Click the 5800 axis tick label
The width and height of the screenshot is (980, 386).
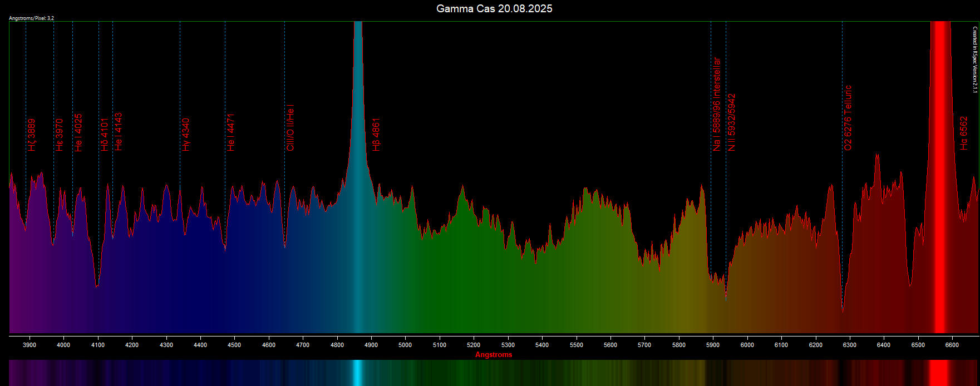pyautogui.click(x=679, y=345)
